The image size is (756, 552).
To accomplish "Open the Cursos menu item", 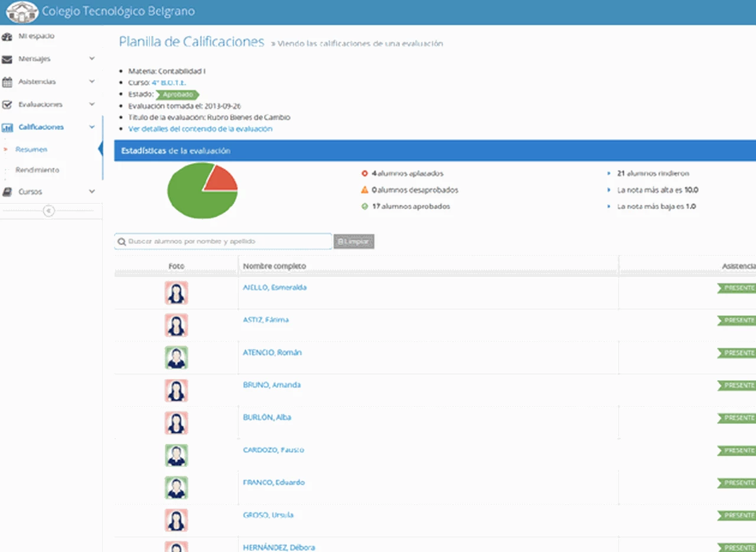I will pos(30,192).
